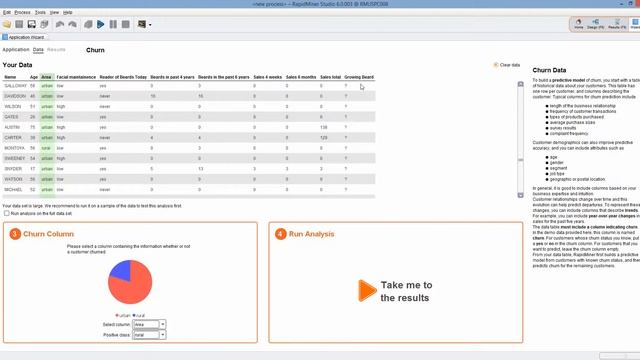Pause the running process
Viewport: 640px width, 360px height.
click(x=113, y=24)
